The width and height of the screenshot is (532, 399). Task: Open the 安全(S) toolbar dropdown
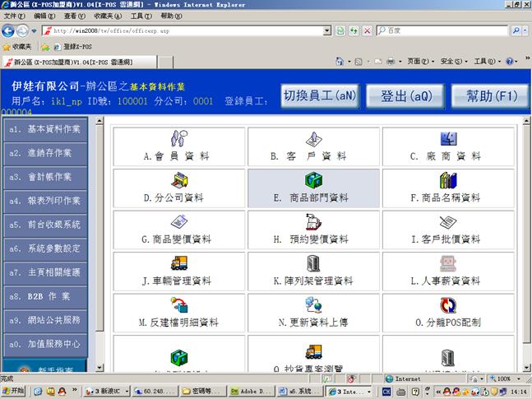point(453,62)
